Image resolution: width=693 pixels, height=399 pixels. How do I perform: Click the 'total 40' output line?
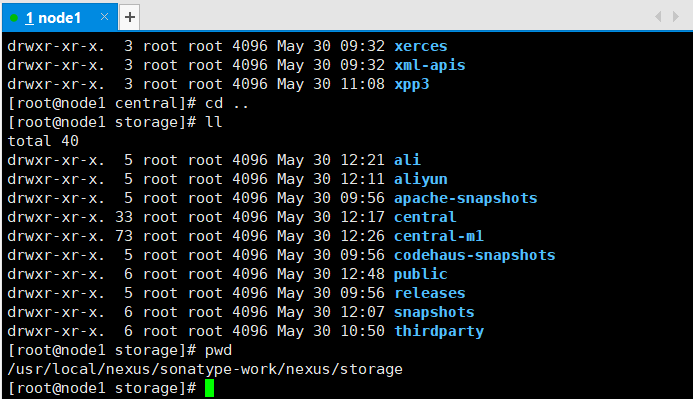[x=43, y=141]
